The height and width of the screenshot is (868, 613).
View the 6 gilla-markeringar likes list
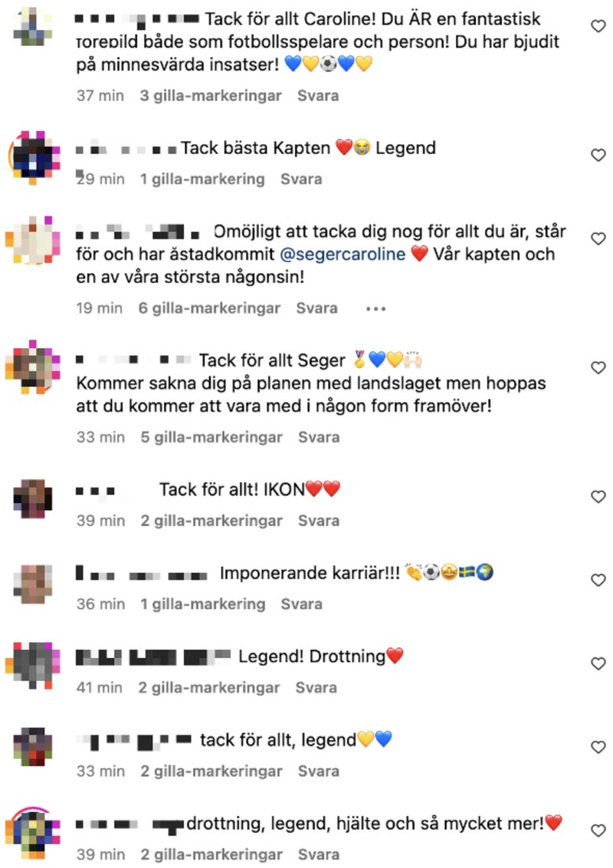click(x=209, y=308)
